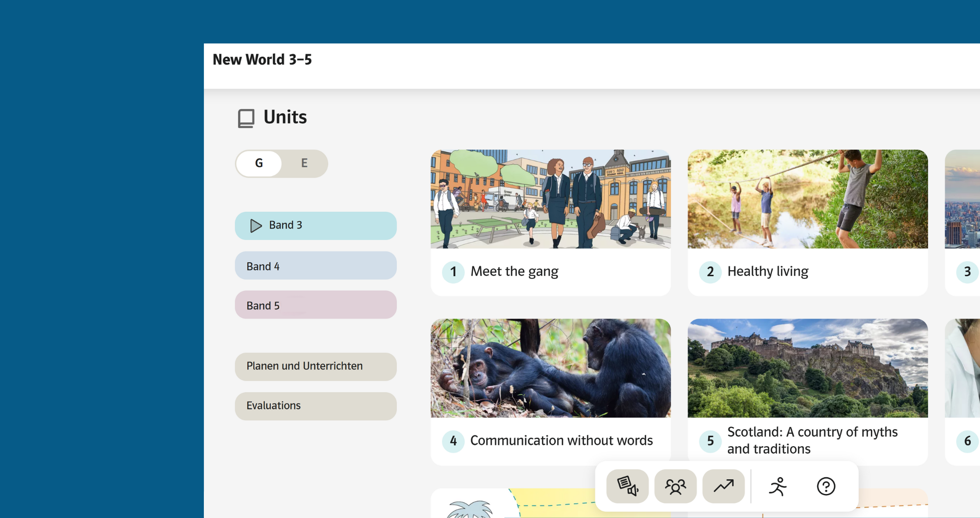This screenshot has width=980, height=518.
Task: Open Meet the gang unit thumbnail
Action: coord(551,199)
